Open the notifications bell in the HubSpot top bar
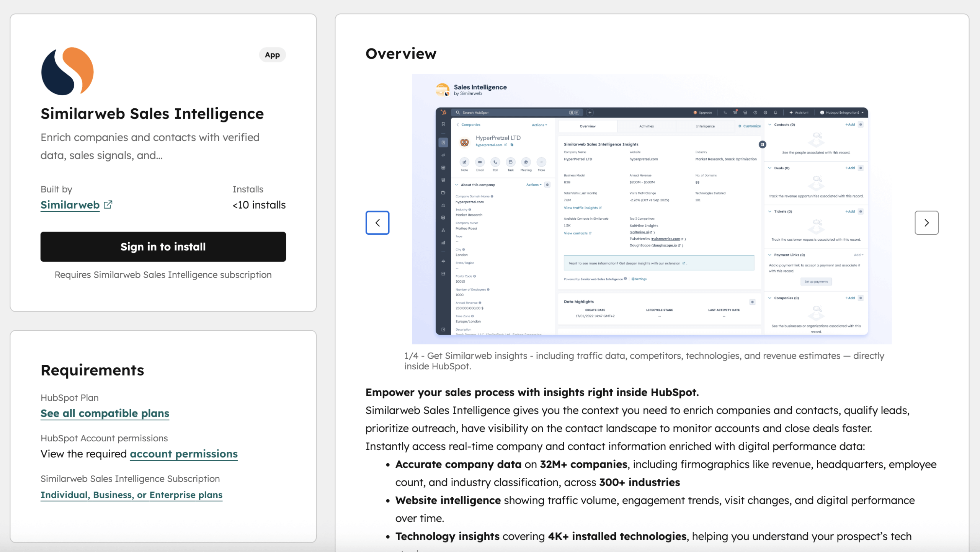 [x=776, y=113]
